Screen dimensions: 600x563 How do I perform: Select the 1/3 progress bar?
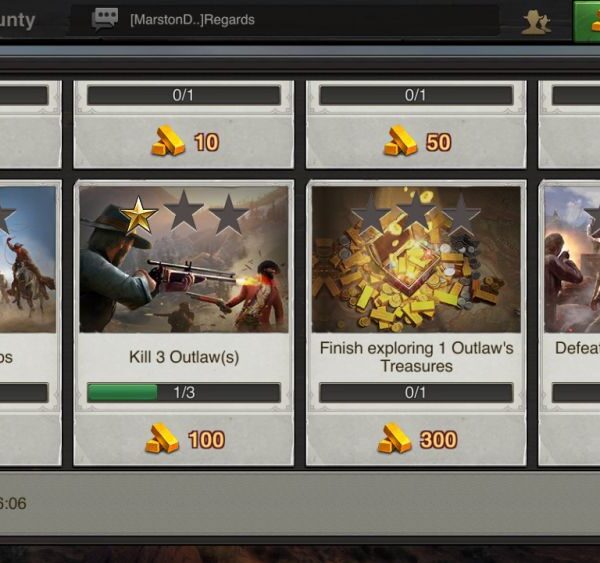184,392
